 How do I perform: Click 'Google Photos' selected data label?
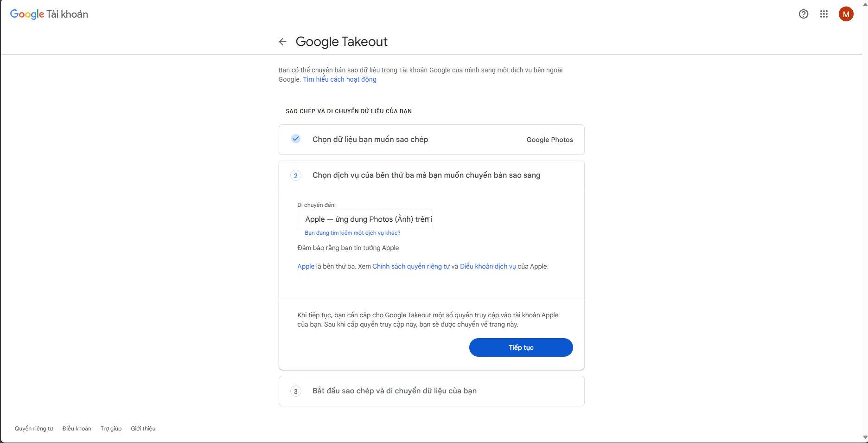coord(550,140)
